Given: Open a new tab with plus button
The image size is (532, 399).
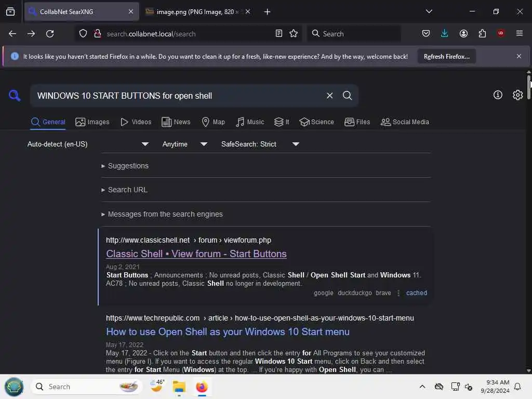Looking at the screenshot, I should (x=268, y=12).
